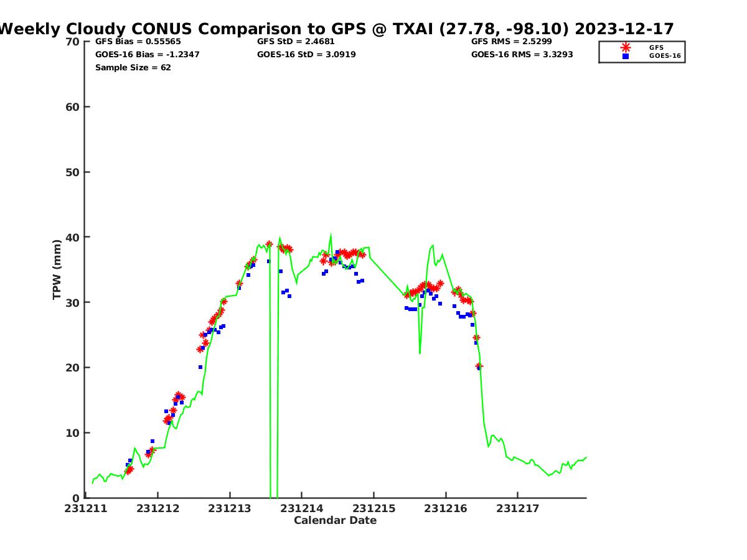
Task: Click the 231211 x-axis tick label
Action: [87, 508]
